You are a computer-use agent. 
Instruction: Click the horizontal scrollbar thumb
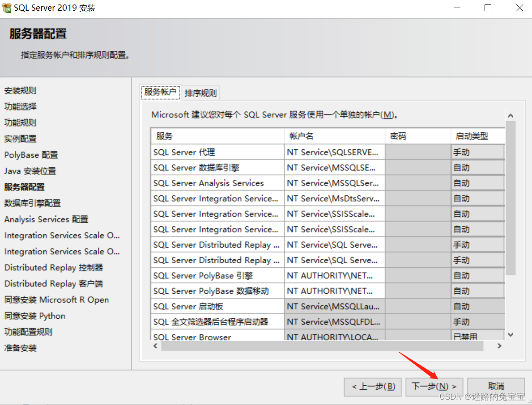322,346
